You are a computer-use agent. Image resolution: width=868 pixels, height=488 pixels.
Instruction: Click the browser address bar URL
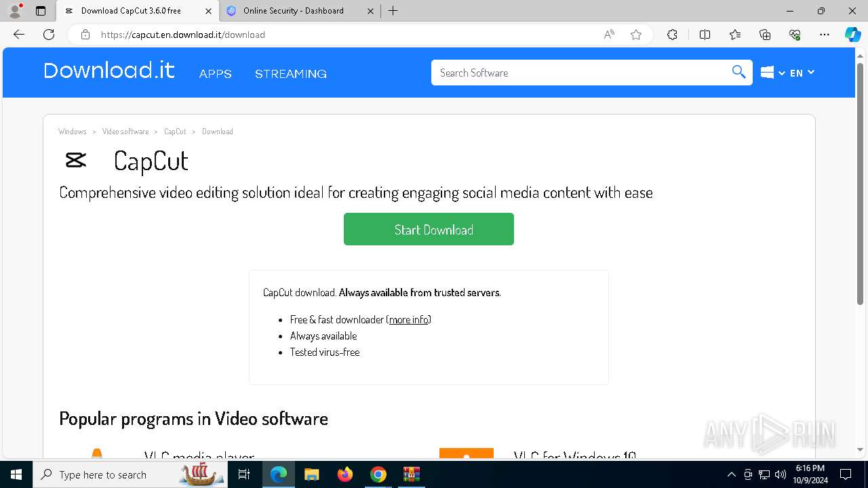point(183,35)
